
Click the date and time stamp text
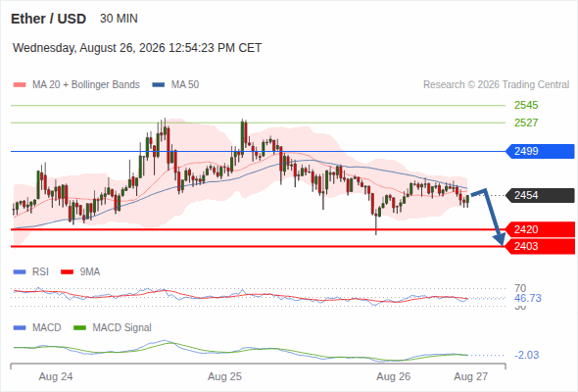coord(137,48)
